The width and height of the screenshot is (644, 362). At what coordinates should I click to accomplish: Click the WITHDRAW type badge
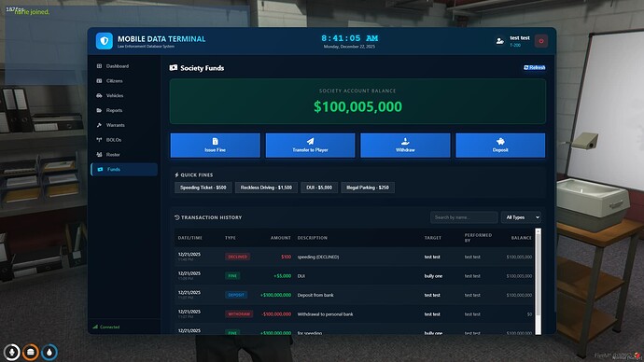[x=239, y=314]
